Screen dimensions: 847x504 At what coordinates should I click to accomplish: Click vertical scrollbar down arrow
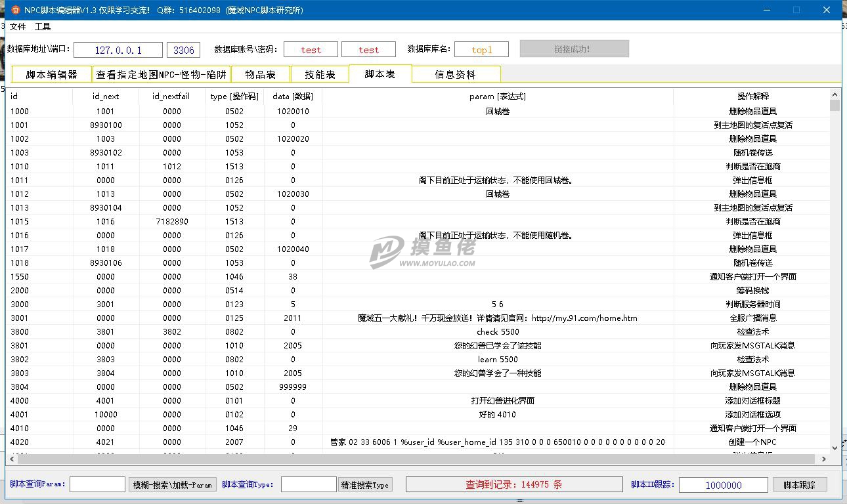click(835, 448)
